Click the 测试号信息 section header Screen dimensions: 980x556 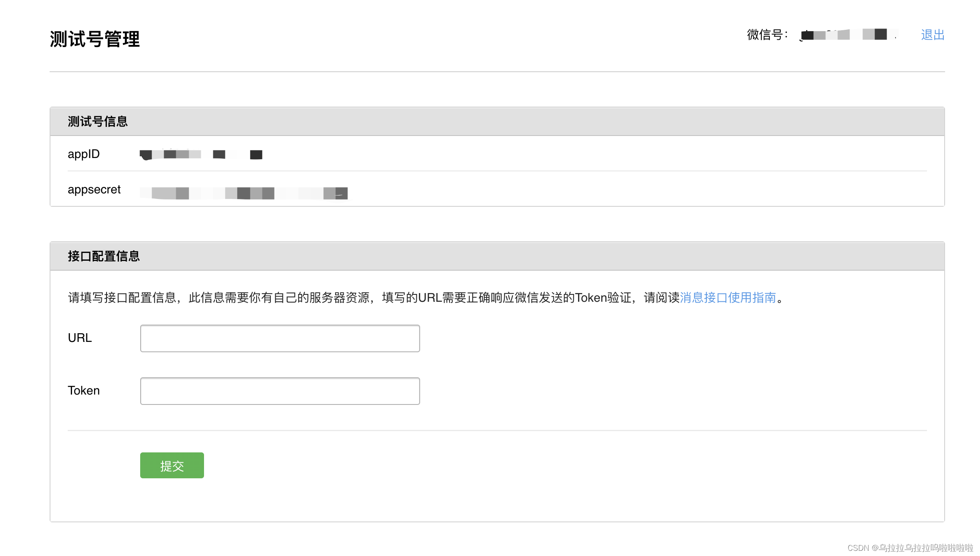click(97, 121)
